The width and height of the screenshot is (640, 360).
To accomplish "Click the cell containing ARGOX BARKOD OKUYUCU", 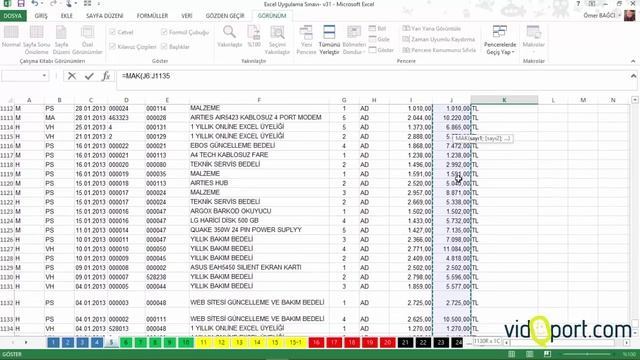I will [x=259, y=211].
